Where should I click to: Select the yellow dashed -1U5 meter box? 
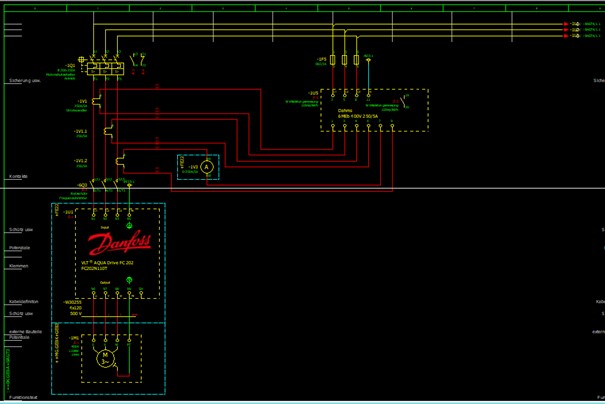(x=374, y=110)
